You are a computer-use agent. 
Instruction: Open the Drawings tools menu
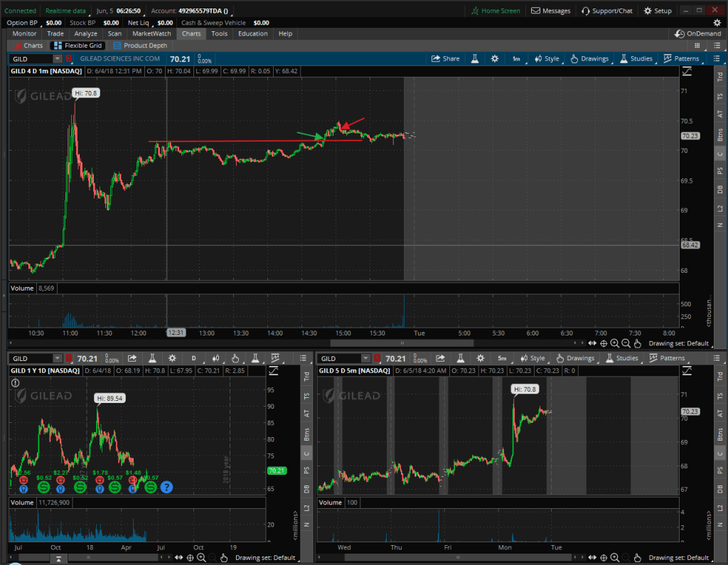pos(590,59)
